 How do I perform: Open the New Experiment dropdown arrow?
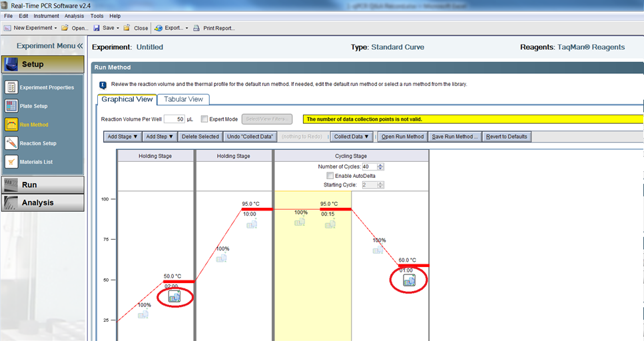tap(56, 28)
